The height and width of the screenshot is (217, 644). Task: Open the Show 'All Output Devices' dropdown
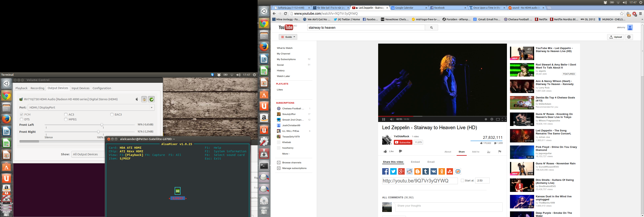click(x=88, y=154)
